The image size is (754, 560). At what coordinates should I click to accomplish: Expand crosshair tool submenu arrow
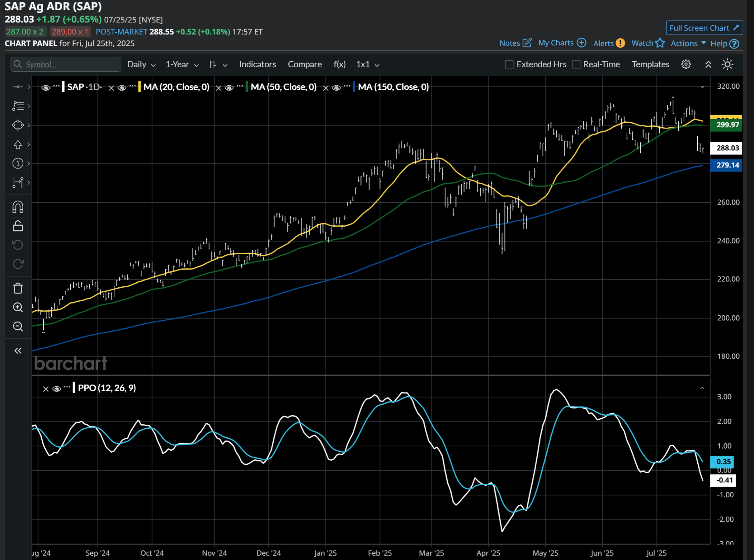[28, 87]
